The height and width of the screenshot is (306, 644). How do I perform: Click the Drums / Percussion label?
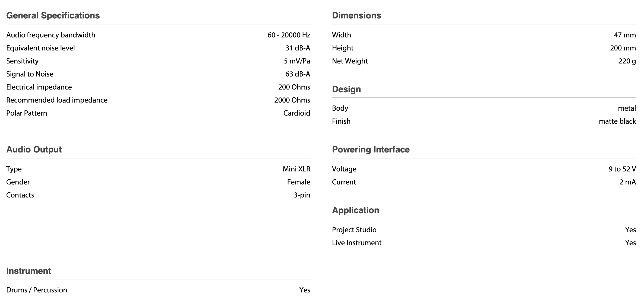point(37,290)
